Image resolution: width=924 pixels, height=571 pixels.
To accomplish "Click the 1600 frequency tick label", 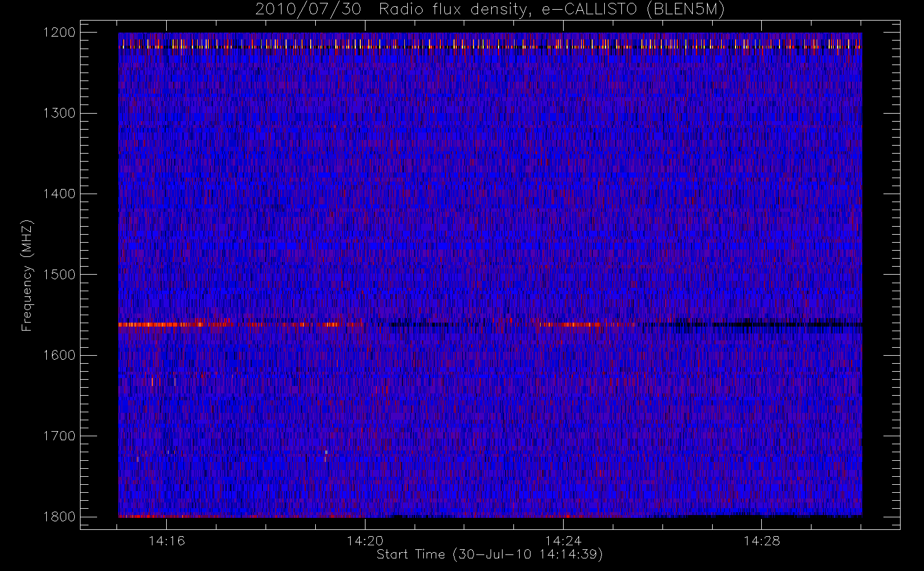I will point(59,355).
